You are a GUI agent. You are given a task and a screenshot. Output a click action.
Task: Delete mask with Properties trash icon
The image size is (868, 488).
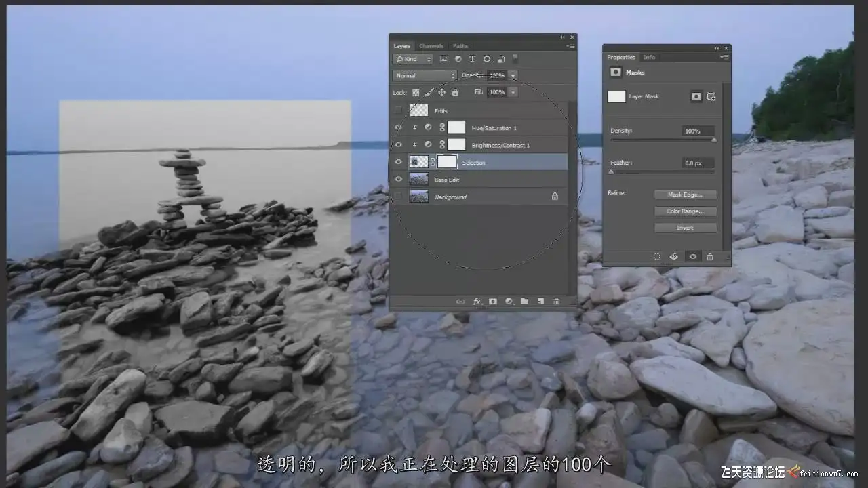click(x=710, y=257)
